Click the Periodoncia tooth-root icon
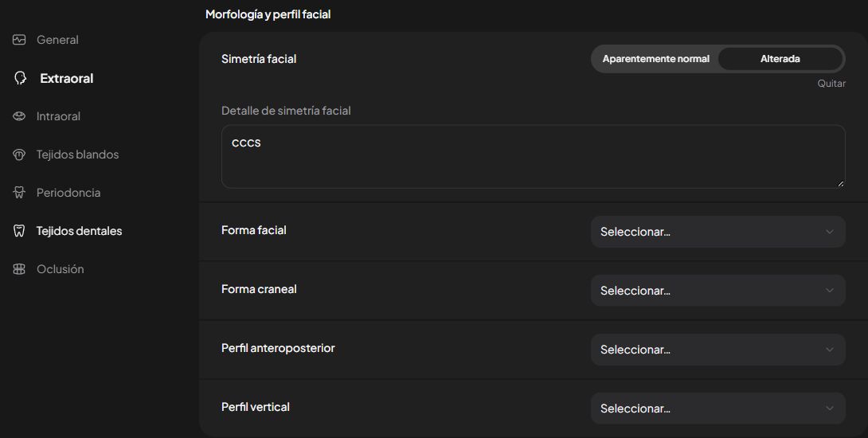Image resolution: width=868 pixels, height=438 pixels. (x=19, y=193)
